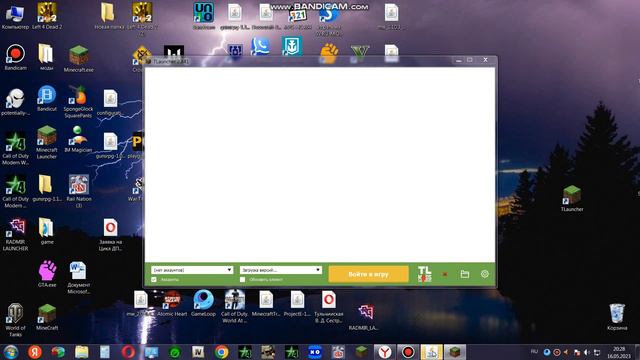Expand the account dropdown '(нет аккаунтов)'
This screenshot has height=360, width=640.
click(x=192, y=270)
